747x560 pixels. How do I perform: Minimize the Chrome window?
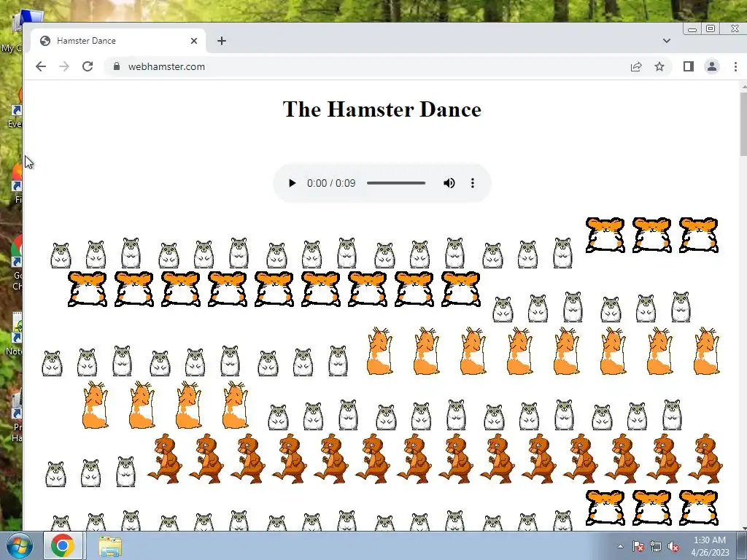tap(692, 29)
